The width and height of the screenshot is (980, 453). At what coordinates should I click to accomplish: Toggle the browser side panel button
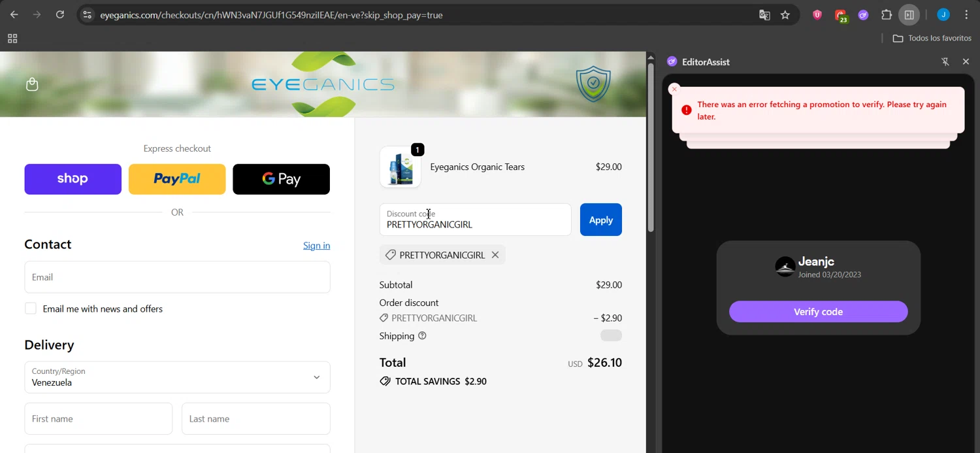909,15
